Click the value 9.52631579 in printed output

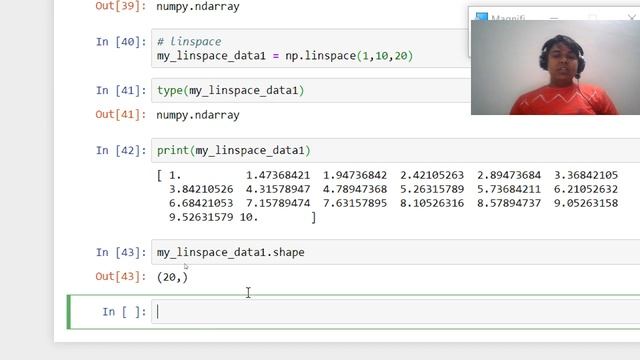point(201,217)
